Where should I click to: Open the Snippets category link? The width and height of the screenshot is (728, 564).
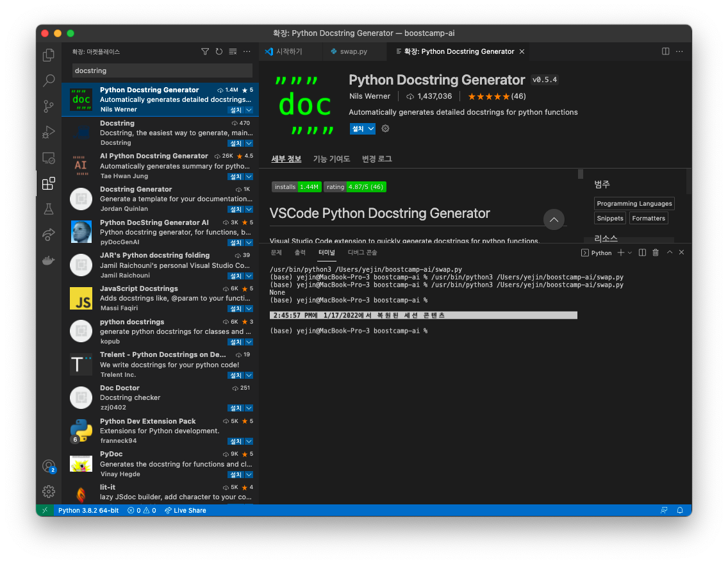(x=610, y=219)
